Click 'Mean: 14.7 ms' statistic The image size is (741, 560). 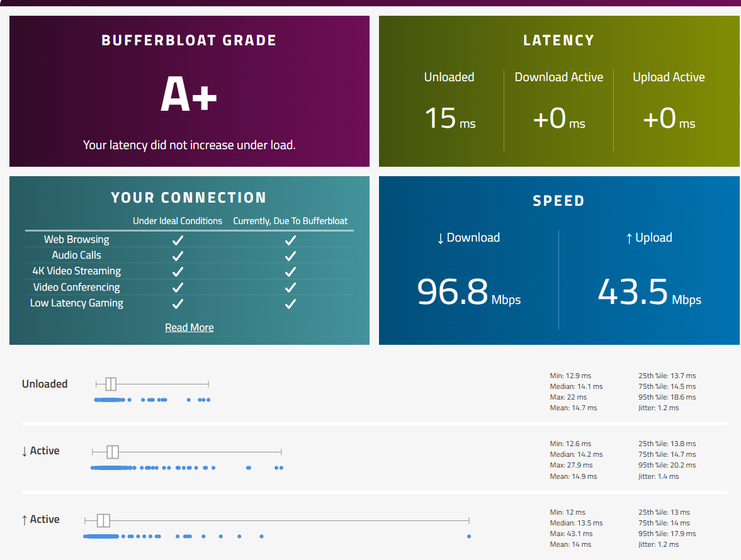(574, 408)
